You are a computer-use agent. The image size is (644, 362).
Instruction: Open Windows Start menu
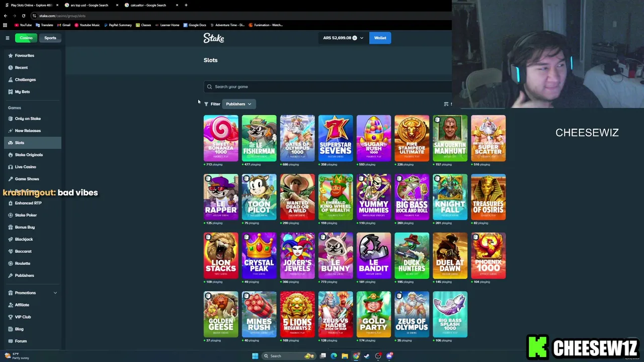(x=255, y=356)
